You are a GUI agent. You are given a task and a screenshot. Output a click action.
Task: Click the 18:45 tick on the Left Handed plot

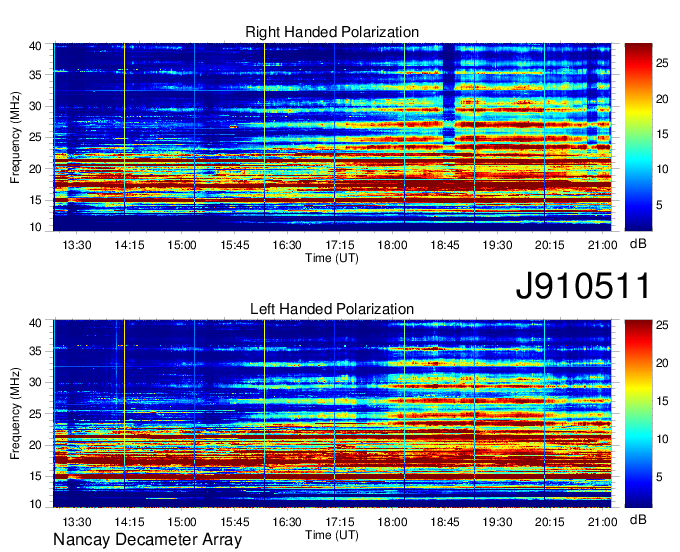[x=445, y=522]
